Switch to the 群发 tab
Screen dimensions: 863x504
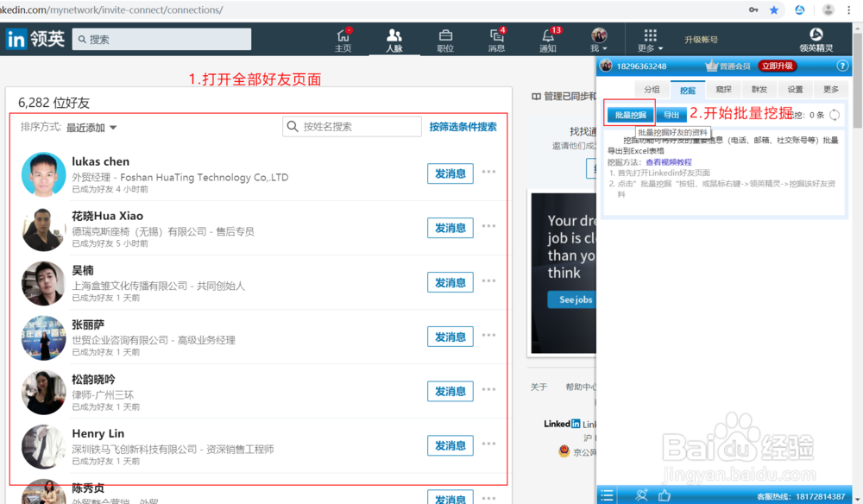(759, 90)
